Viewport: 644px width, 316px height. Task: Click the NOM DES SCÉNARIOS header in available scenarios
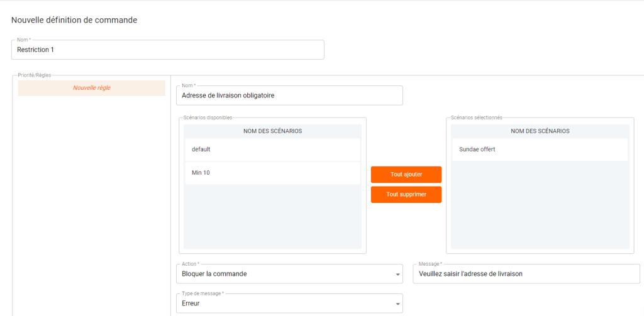coord(273,131)
